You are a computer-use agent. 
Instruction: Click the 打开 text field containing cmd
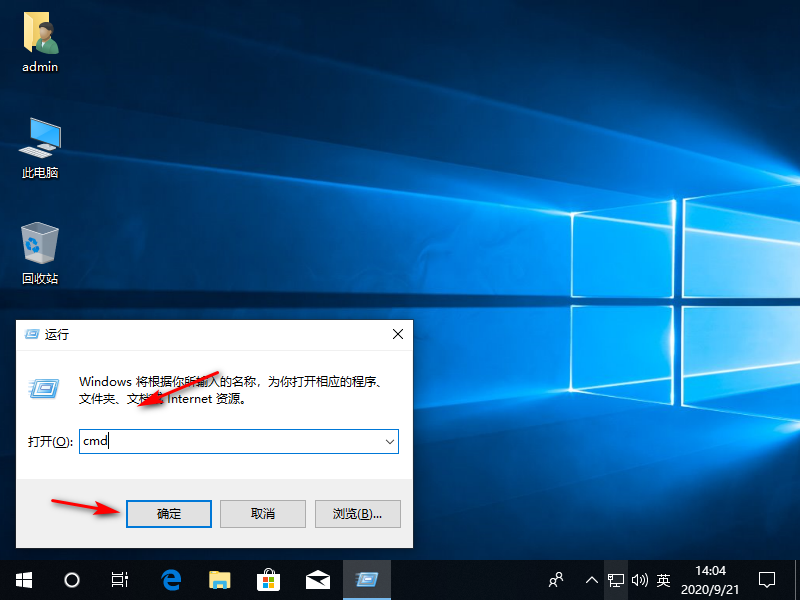(230, 441)
